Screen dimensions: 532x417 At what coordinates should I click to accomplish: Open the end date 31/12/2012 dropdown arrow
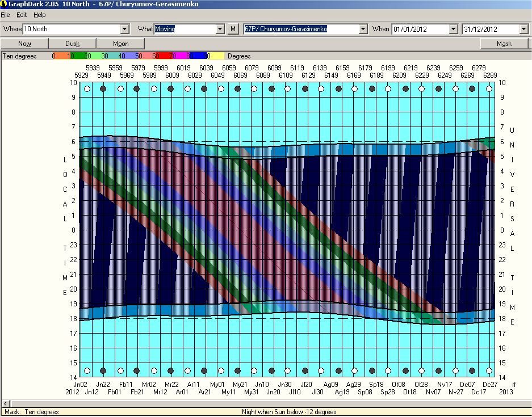[x=523, y=29]
